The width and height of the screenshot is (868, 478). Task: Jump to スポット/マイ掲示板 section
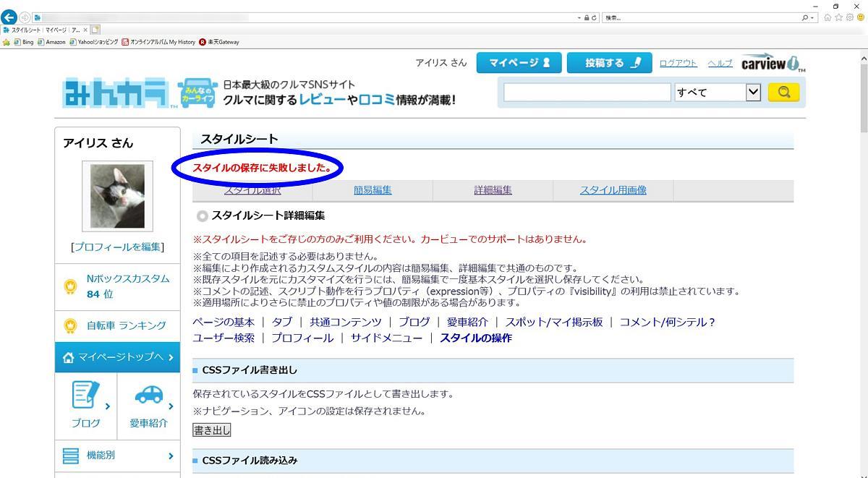click(553, 323)
